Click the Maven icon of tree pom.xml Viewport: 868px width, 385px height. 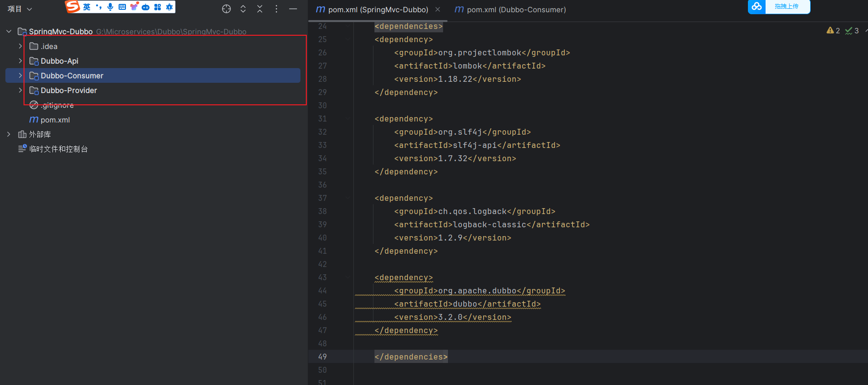coord(34,120)
